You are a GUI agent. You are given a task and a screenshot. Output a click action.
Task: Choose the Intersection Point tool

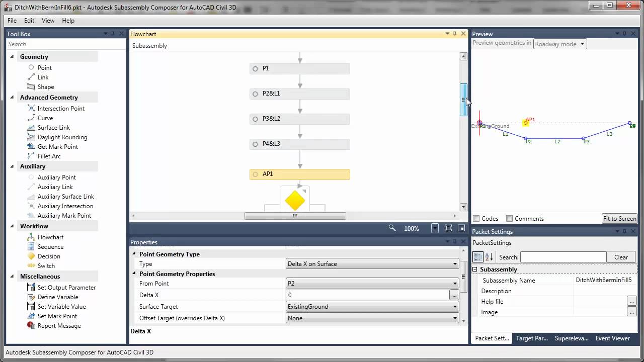pyautogui.click(x=56, y=108)
